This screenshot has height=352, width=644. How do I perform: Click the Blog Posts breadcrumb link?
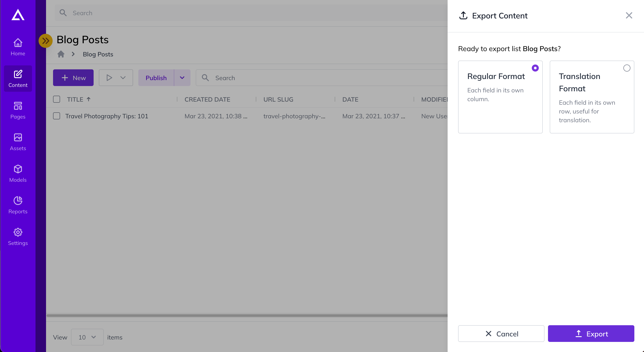(98, 54)
